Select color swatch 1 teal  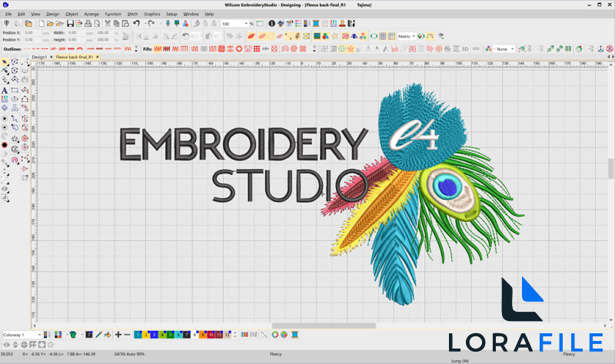coord(138,335)
